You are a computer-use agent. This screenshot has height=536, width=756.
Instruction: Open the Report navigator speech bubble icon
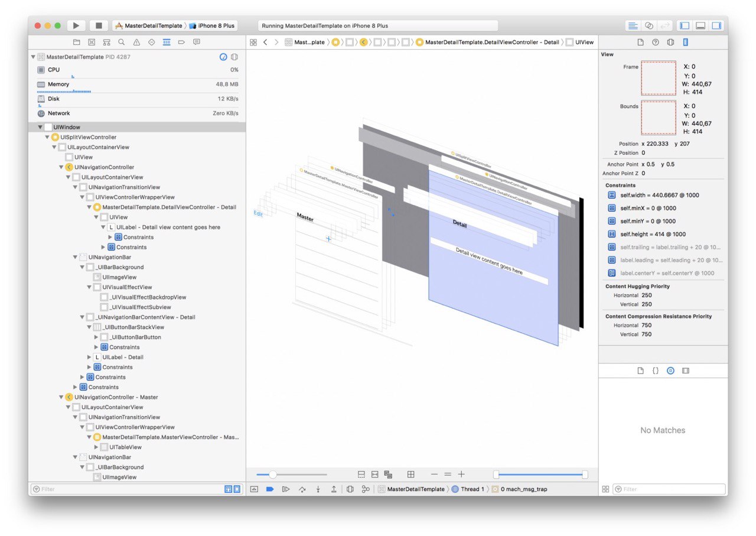(x=197, y=43)
